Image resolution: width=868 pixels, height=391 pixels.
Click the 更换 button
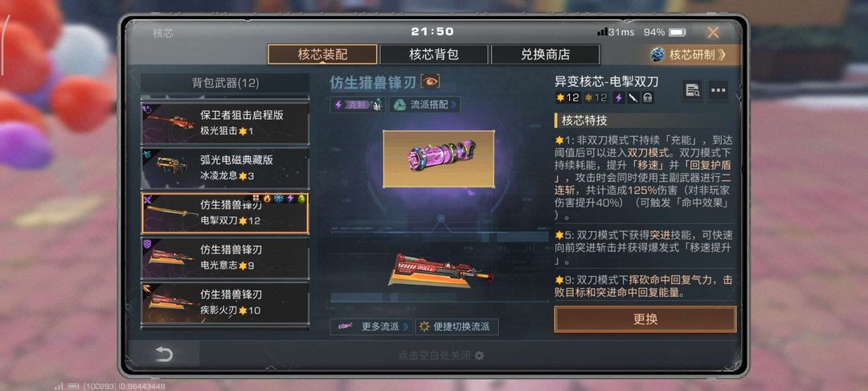click(645, 319)
